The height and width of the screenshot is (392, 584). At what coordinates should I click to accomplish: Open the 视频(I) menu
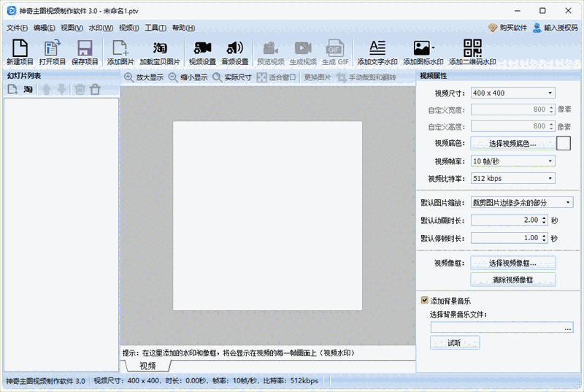pyautogui.click(x=129, y=28)
